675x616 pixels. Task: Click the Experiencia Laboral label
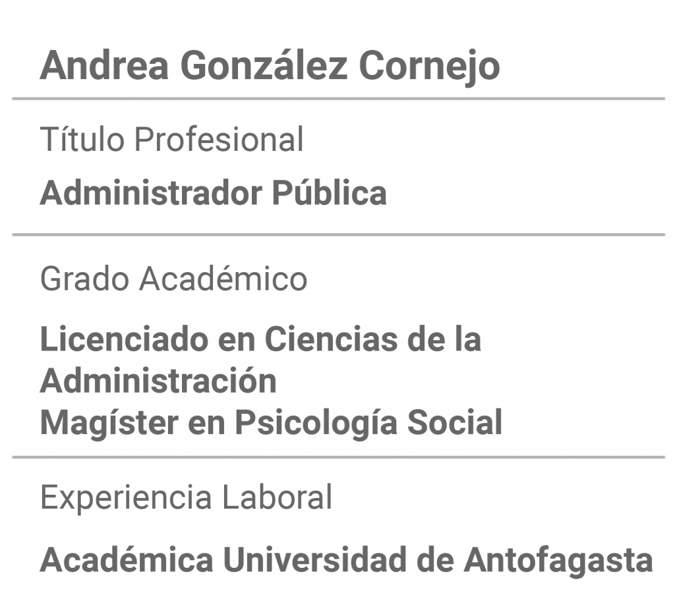click(186, 497)
